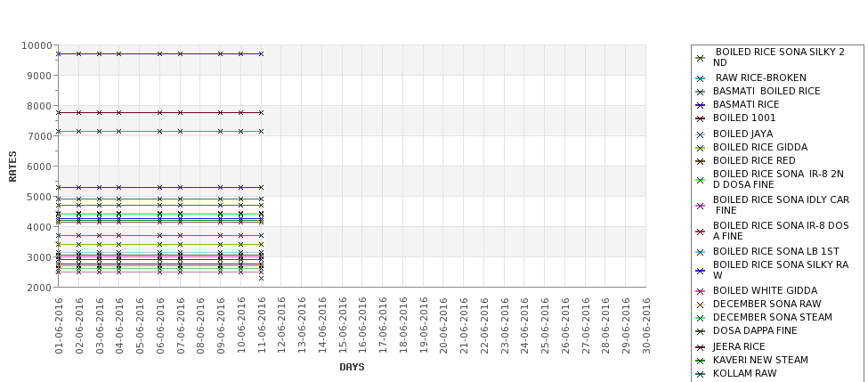Screen dimensions: 868x382
Task: Click the RAW RICE-BROKEN legend marker
Action: click(701, 78)
